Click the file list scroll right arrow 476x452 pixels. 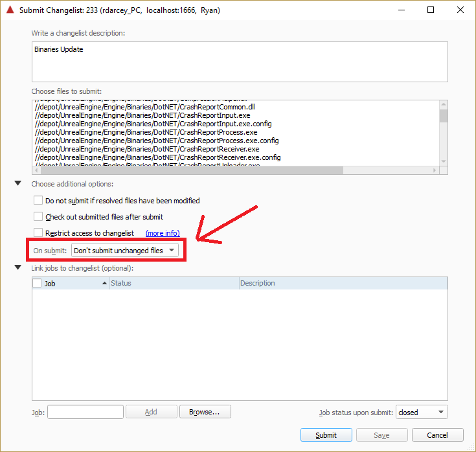pyautogui.click(x=435, y=170)
